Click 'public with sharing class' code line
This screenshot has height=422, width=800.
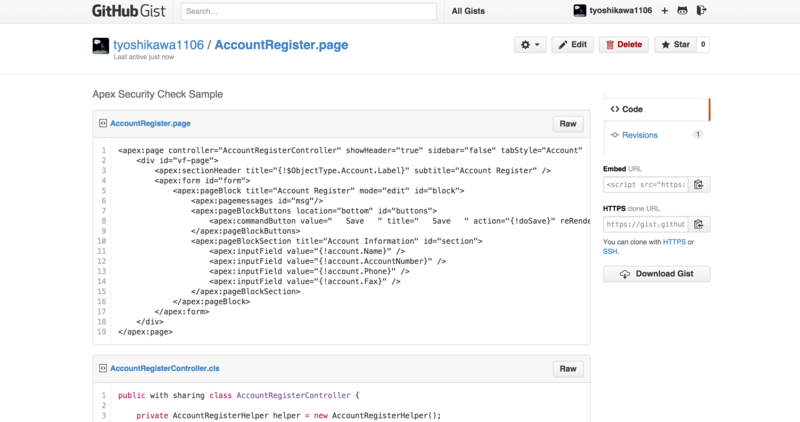pos(239,395)
